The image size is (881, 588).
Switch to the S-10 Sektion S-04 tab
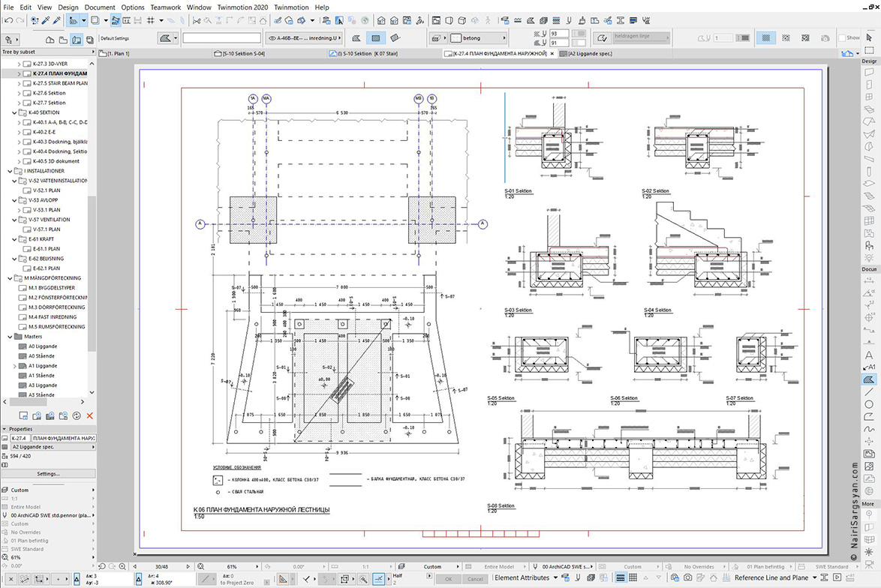[240, 53]
